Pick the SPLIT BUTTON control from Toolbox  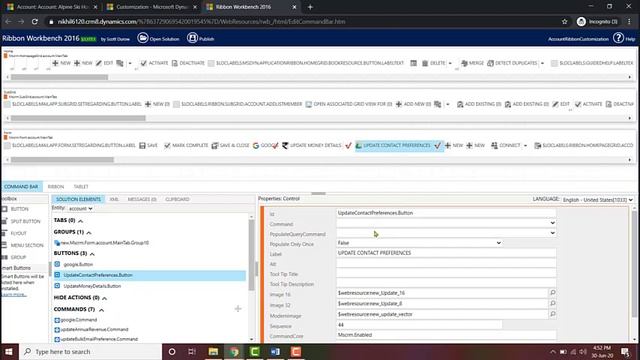click(21, 221)
